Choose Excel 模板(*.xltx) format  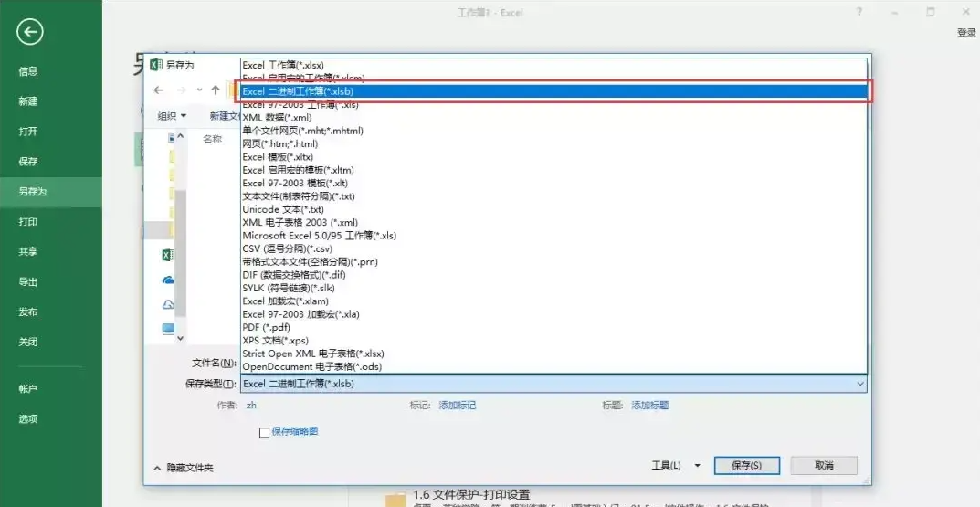click(553, 157)
